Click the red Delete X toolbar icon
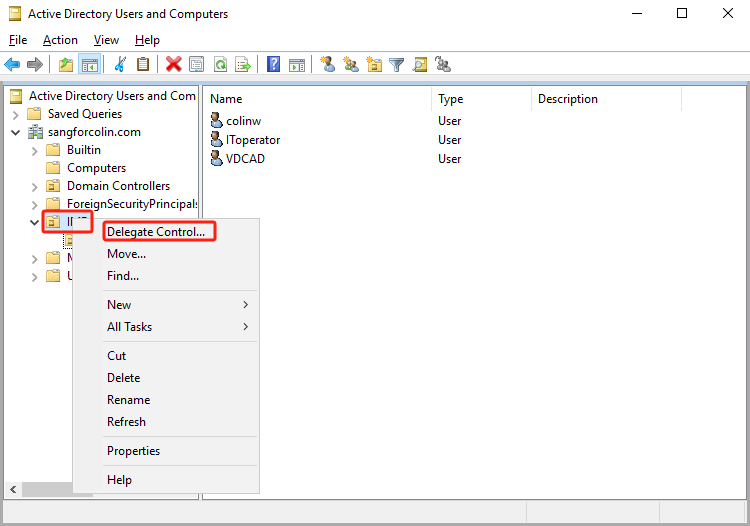750x526 pixels. pos(173,65)
